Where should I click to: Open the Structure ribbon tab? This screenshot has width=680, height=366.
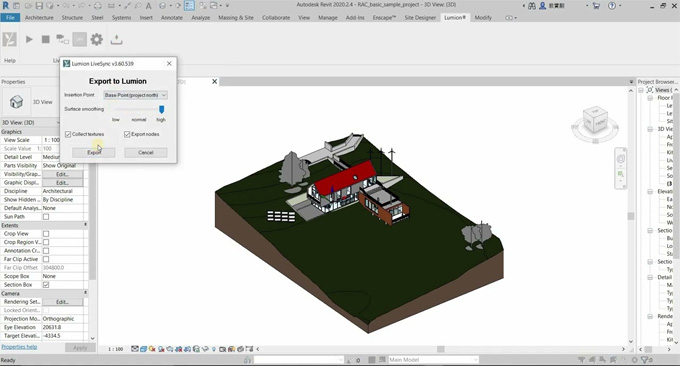pyautogui.click(x=72, y=18)
